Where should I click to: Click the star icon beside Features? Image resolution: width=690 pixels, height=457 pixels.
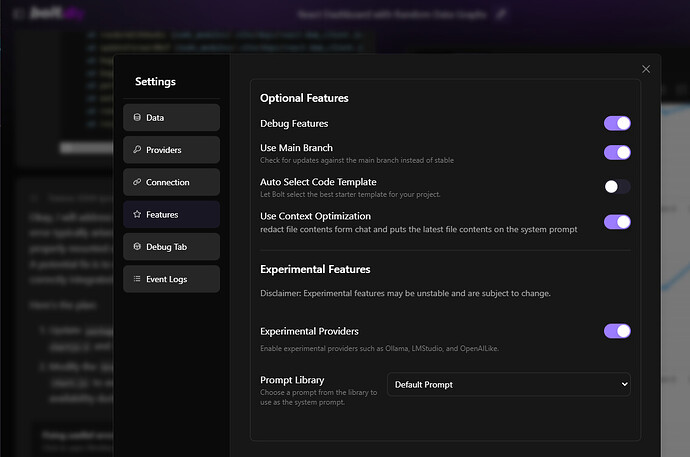[x=137, y=214]
